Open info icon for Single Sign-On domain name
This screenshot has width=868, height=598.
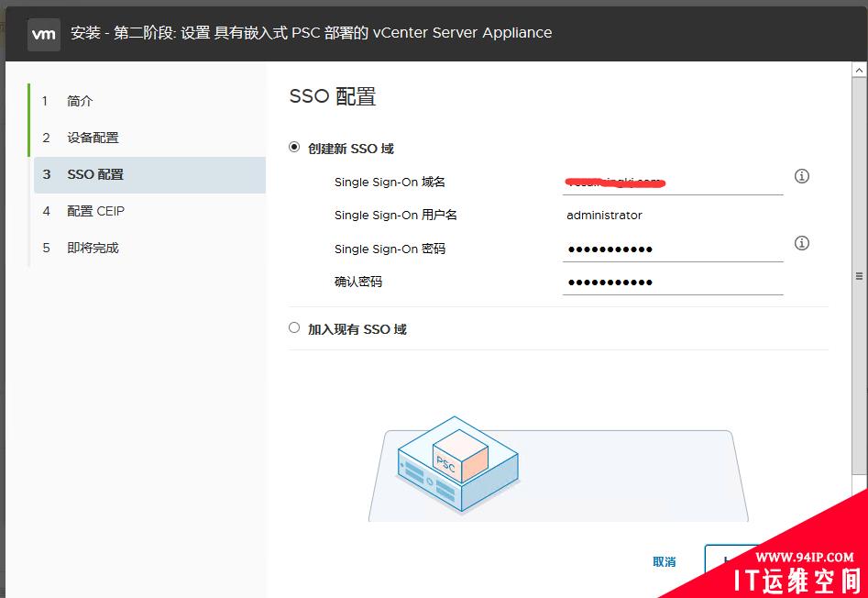pyautogui.click(x=802, y=176)
